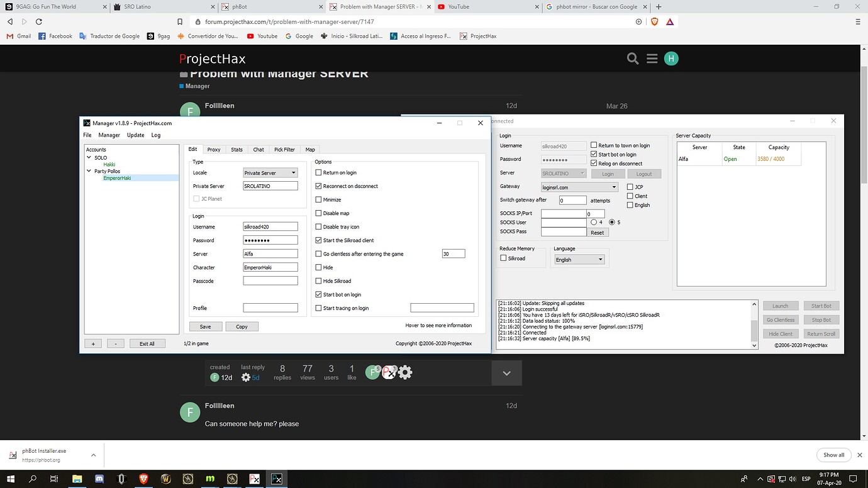Screen dimensions: 868x488
Task: Reload the forum page
Action: pyautogui.click(x=39, y=21)
